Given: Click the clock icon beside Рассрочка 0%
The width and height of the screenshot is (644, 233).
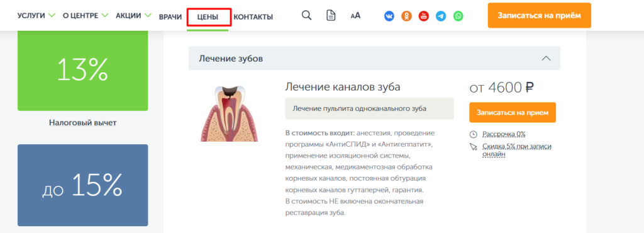Looking at the screenshot, I should [474, 134].
